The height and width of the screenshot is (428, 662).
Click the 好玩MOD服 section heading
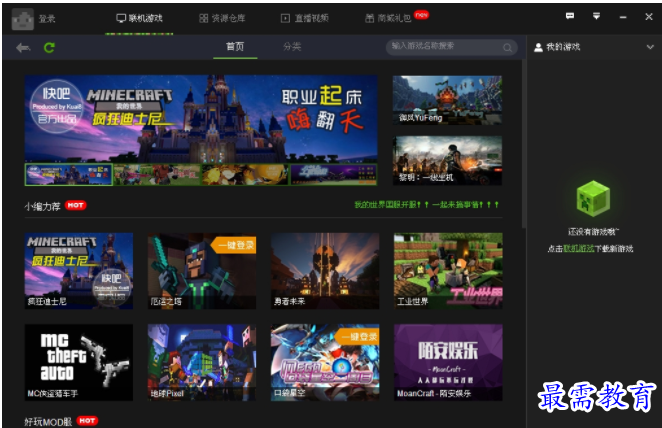pyautogui.click(x=48, y=422)
